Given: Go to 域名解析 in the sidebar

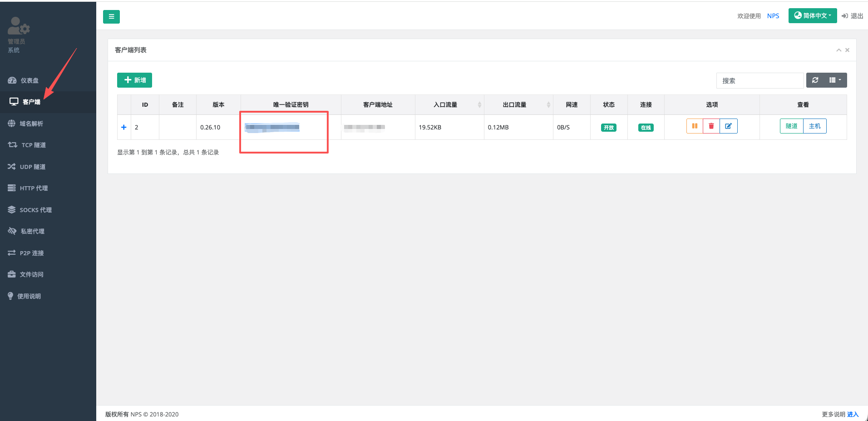Looking at the screenshot, I should click(x=31, y=124).
